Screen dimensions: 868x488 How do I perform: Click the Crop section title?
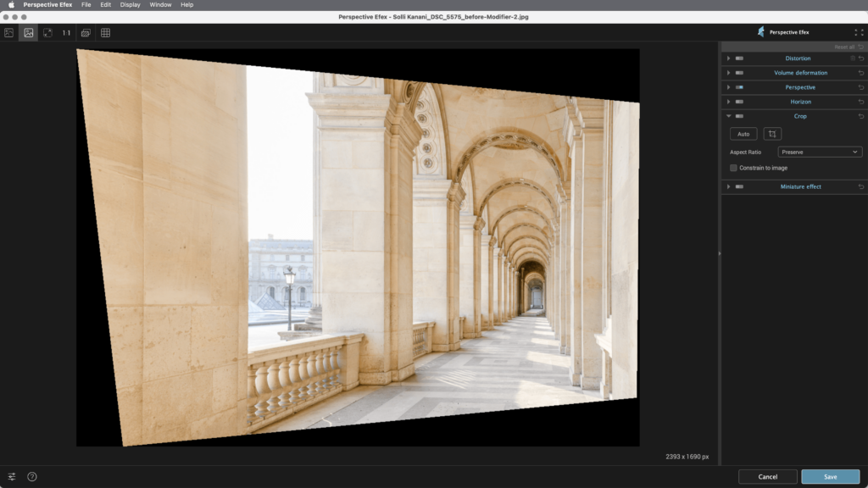click(800, 116)
